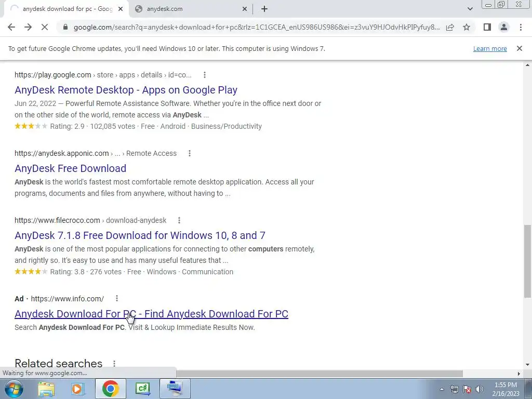The width and height of the screenshot is (532, 399).
Task: Click the address bar URL field
Action: click(x=257, y=27)
